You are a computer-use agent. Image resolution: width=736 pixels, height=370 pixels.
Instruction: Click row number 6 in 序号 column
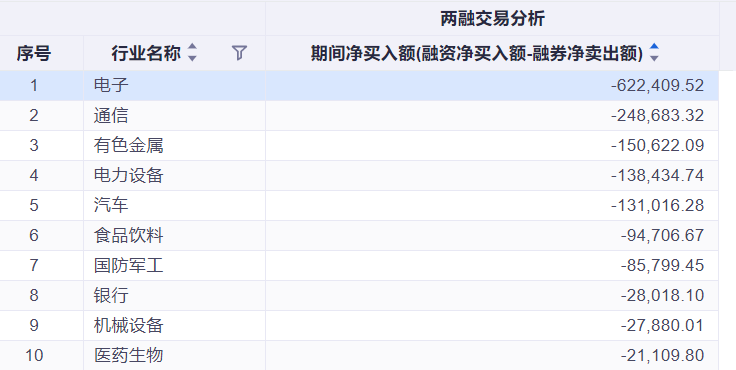[34, 235]
